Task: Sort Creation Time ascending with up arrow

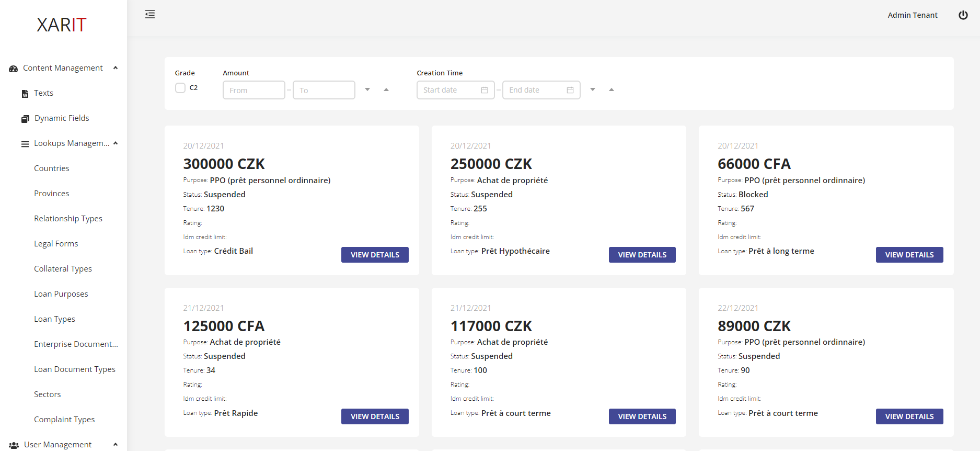Action: tap(612, 89)
